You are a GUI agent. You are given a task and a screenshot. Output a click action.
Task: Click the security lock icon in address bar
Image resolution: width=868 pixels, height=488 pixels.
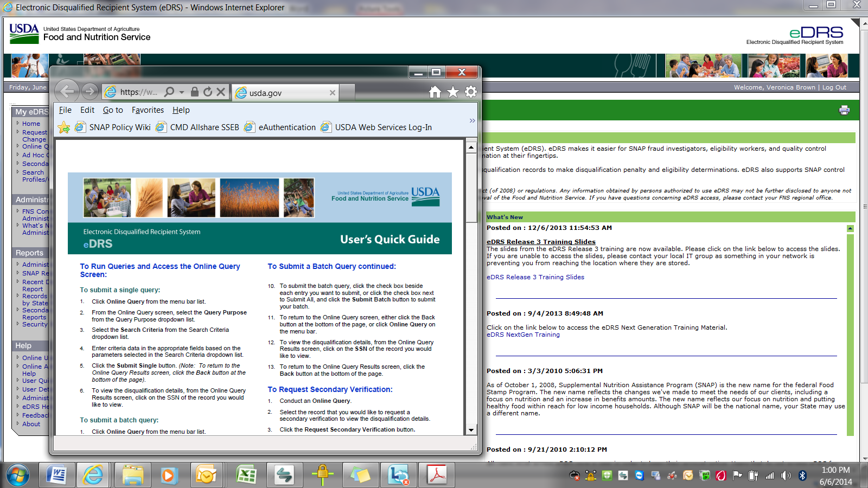(194, 92)
